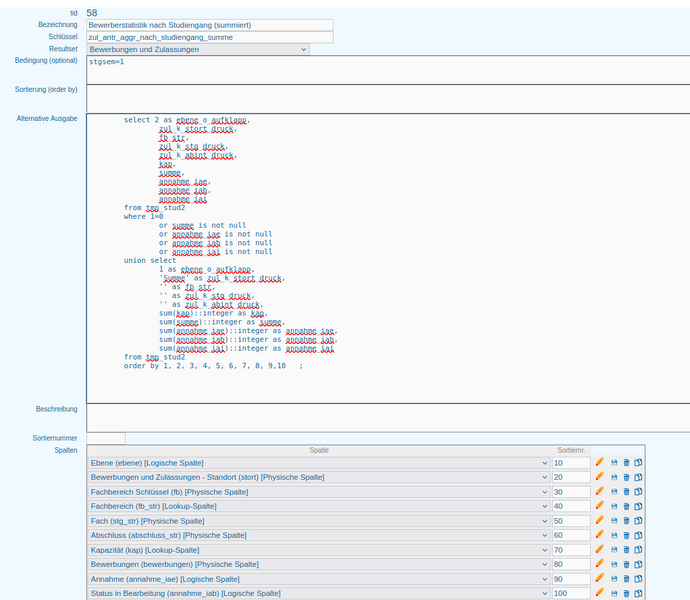The width and height of the screenshot is (690, 600).
Task: Copy the Annahme (annahme_iae) row
Action: coord(638,579)
